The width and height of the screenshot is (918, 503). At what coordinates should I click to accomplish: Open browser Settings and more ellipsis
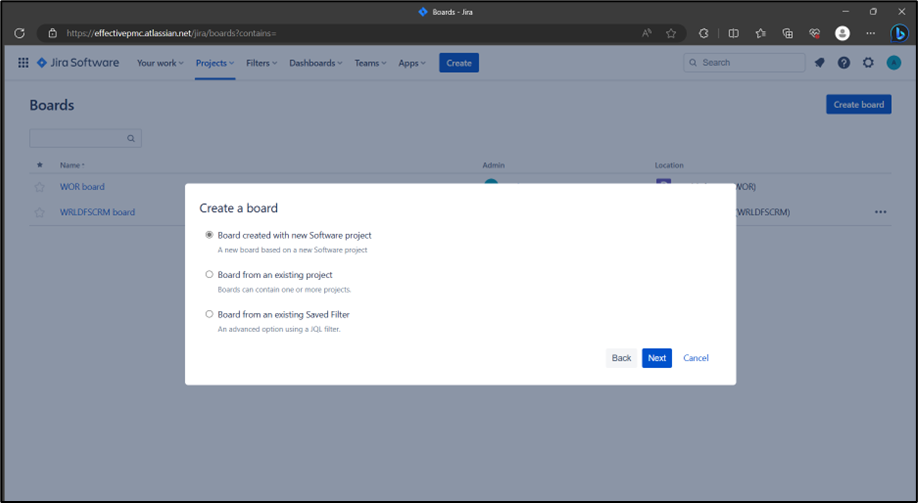pos(871,33)
